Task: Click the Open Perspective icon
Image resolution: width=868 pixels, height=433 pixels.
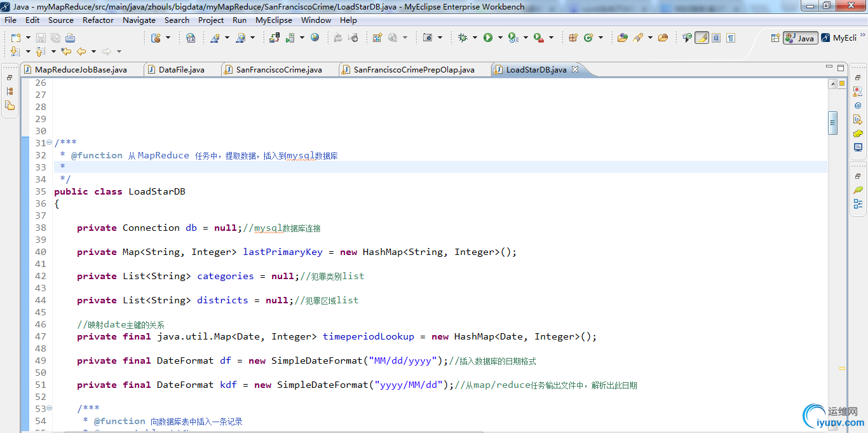Action: (x=775, y=38)
